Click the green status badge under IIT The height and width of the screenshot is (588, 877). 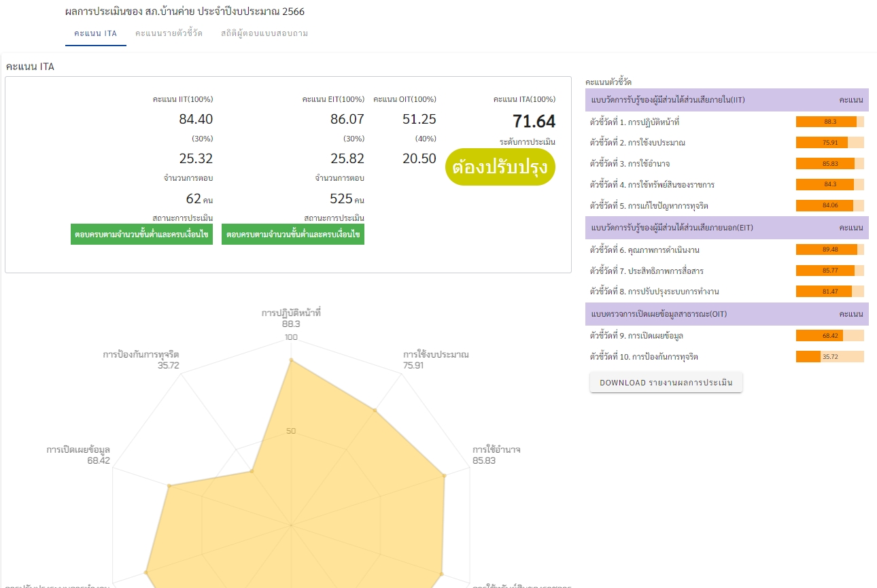[141, 235]
